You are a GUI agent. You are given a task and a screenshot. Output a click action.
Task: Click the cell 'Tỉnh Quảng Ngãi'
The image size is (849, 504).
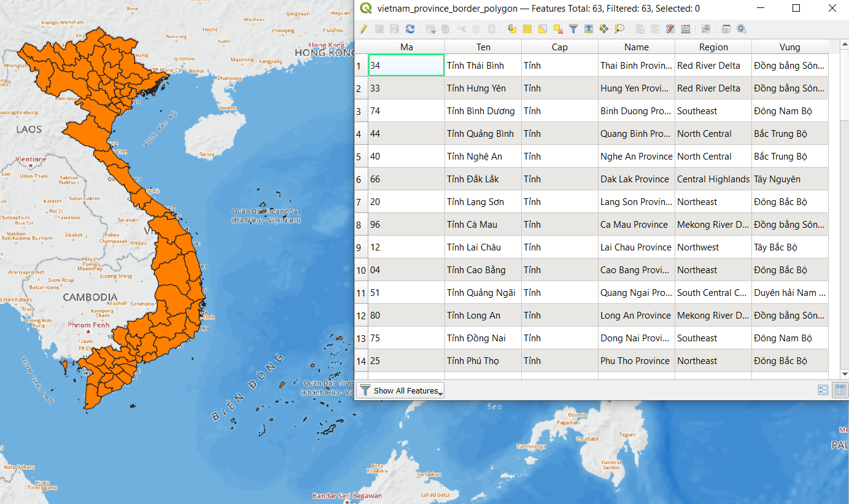click(x=483, y=292)
